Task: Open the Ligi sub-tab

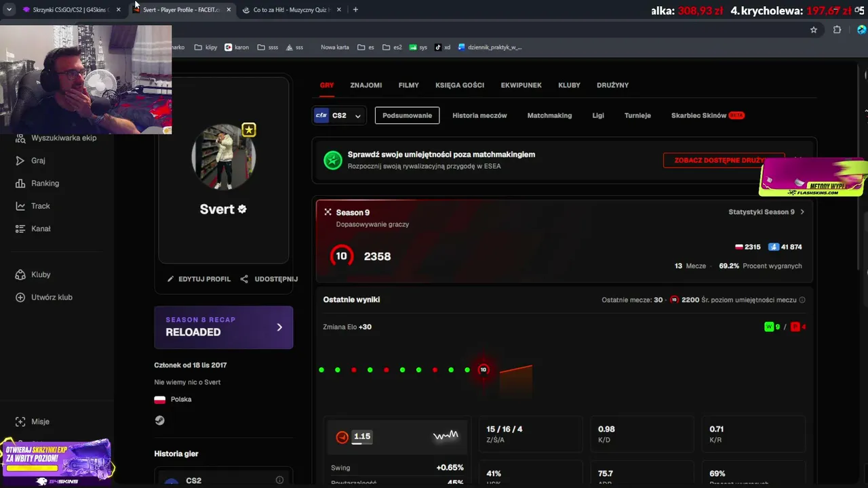Action: click(598, 116)
